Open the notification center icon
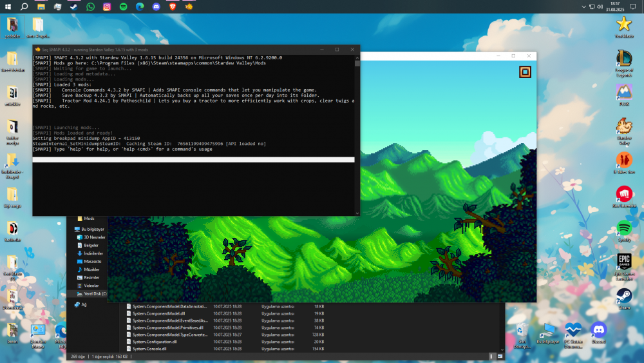 pos(632,6)
